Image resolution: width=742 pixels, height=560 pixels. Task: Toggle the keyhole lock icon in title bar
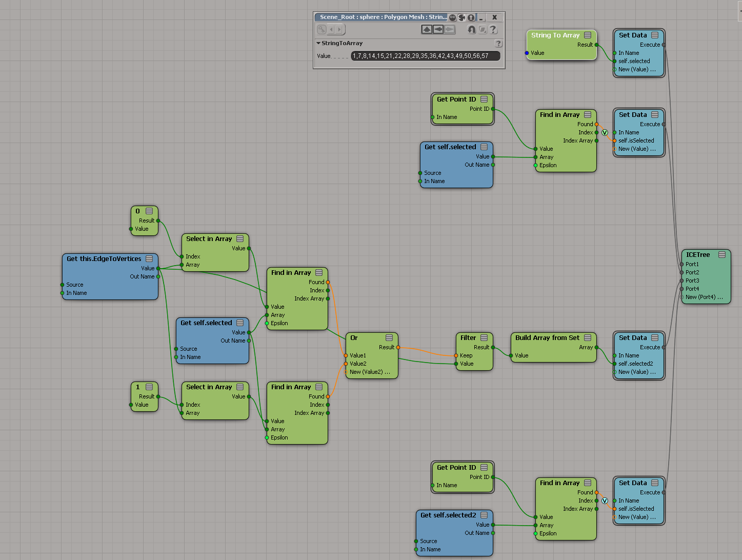click(x=471, y=17)
